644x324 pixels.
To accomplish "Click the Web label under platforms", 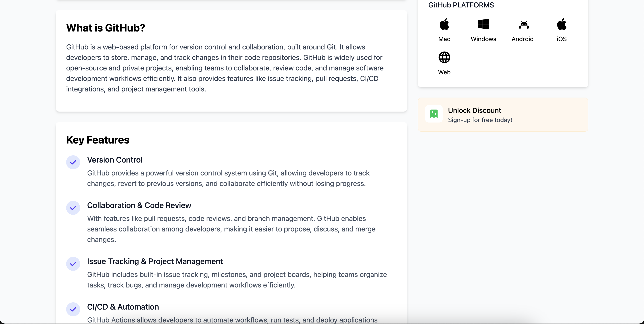I will [x=444, y=72].
